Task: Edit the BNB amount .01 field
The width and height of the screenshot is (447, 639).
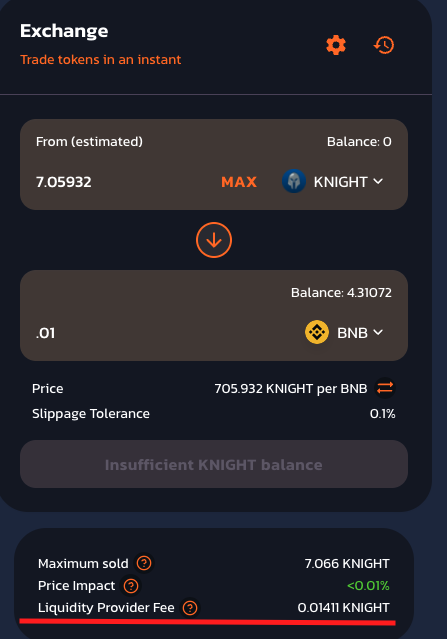Action: coord(163,333)
